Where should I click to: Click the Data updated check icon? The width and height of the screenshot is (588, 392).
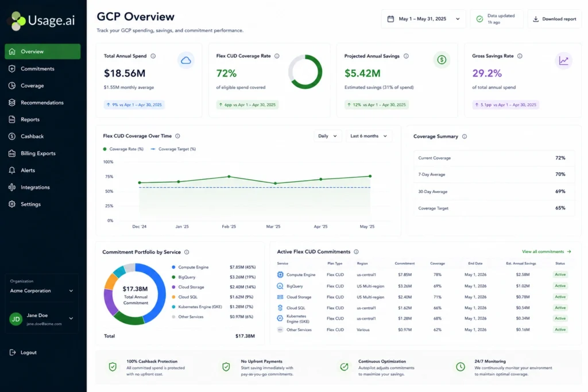click(479, 19)
